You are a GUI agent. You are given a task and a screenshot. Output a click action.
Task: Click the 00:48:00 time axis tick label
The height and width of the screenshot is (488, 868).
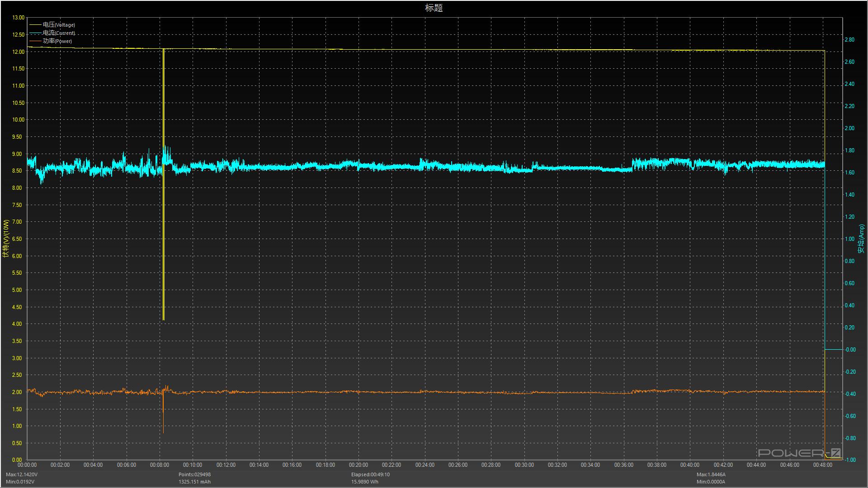coord(822,465)
